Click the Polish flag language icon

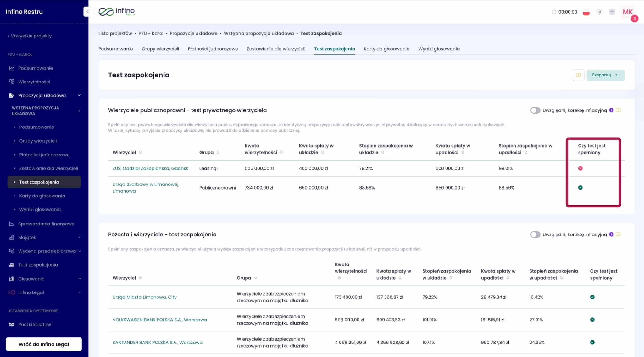click(586, 12)
